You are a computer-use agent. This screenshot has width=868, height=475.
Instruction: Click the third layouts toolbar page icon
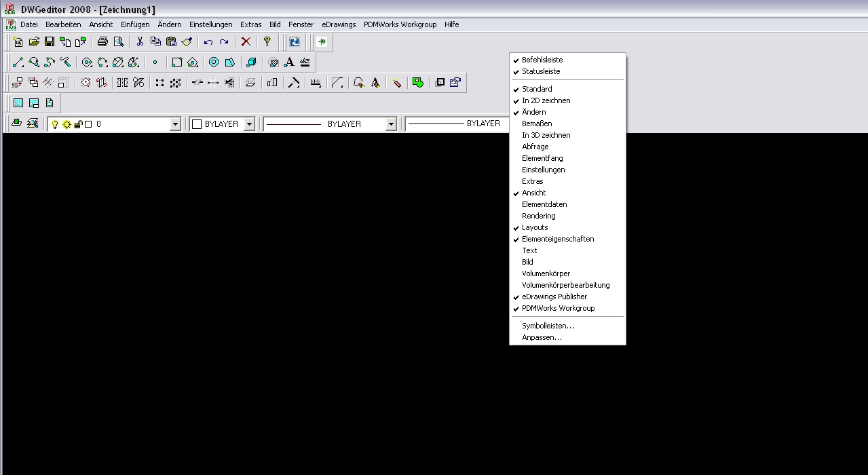[50, 103]
